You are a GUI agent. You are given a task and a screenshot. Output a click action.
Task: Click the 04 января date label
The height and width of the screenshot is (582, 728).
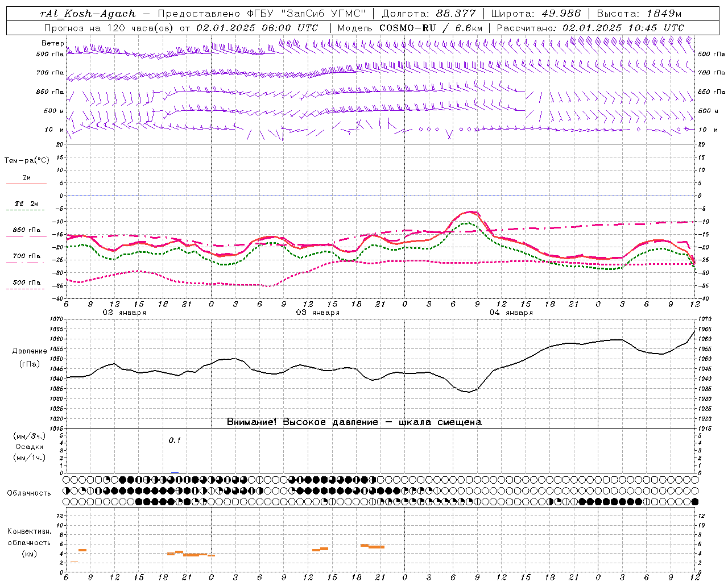click(x=511, y=313)
